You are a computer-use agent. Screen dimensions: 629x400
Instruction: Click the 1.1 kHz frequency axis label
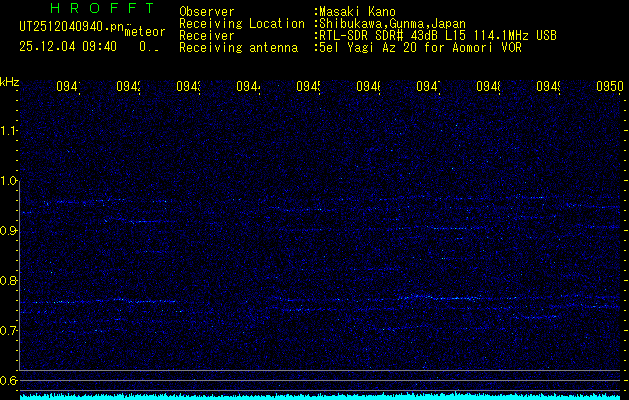point(9,131)
